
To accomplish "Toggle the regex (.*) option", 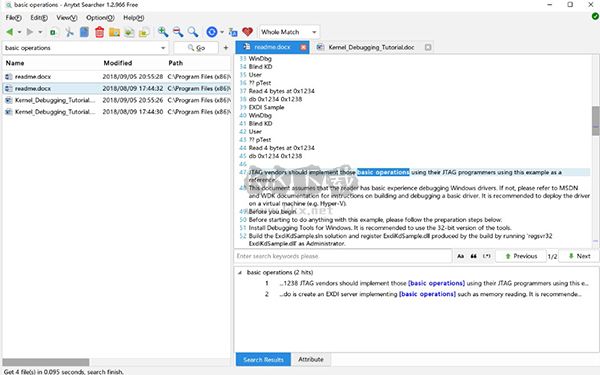I will tap(486, 256).
